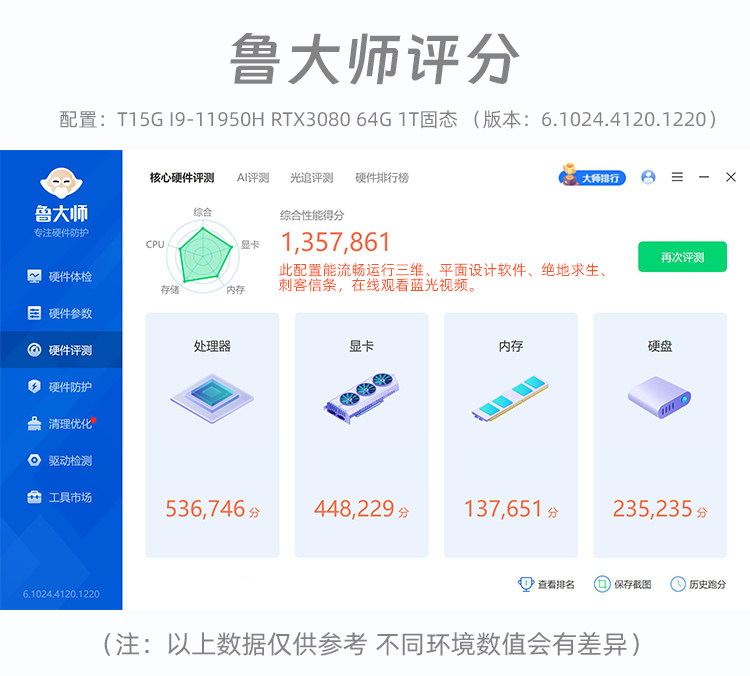Click the 历史跑分 clock icon

pyautogui.click(x=678, y=584)
